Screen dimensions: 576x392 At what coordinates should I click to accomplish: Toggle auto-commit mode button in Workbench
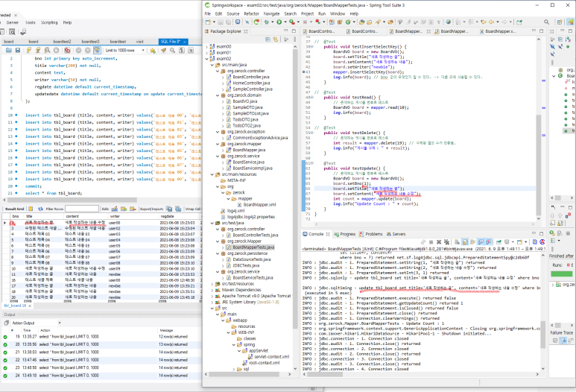pyautogui.click(x=97, y=51)
